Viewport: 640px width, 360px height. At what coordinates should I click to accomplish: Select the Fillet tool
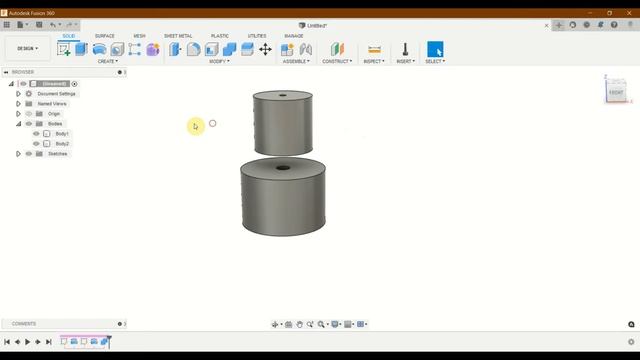click(193, 49)
